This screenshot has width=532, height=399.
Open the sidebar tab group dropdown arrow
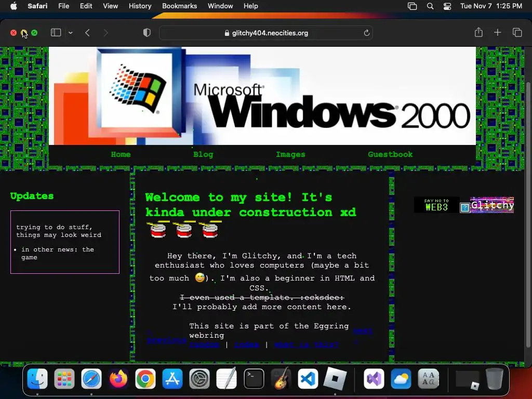[71, 33]
